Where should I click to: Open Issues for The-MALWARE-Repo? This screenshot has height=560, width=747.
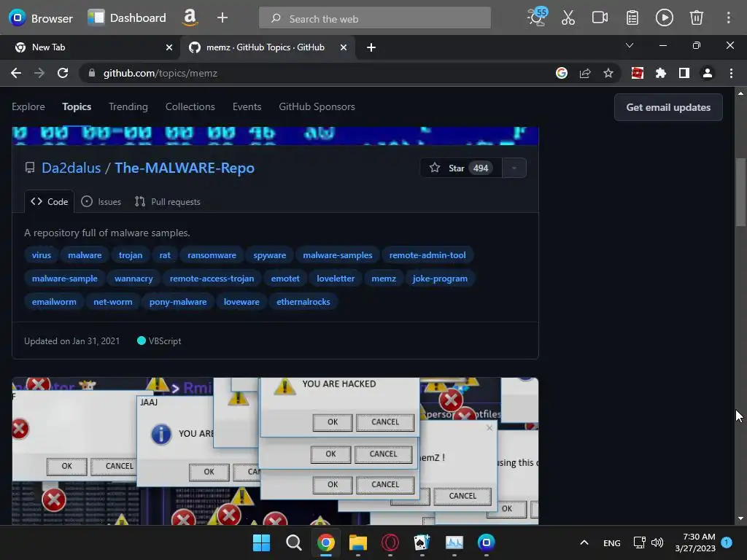pyautogui.click(x=101, y=201)
